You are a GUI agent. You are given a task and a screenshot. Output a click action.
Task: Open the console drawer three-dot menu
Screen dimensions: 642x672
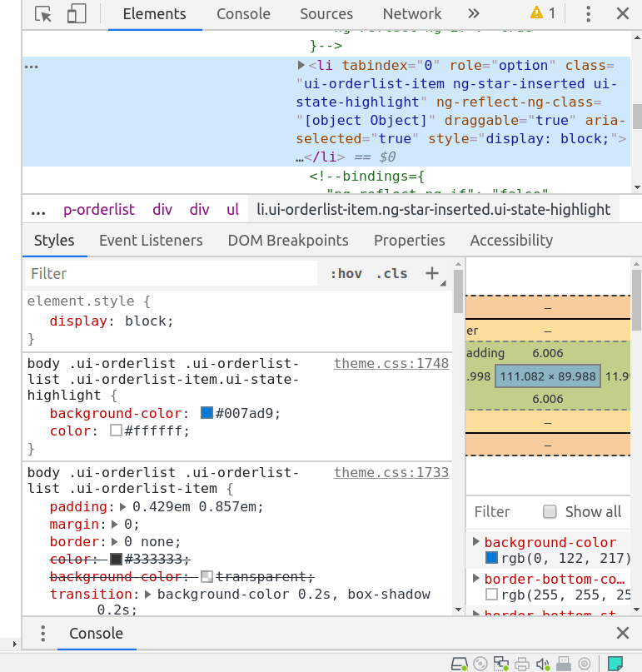(42, 634)
